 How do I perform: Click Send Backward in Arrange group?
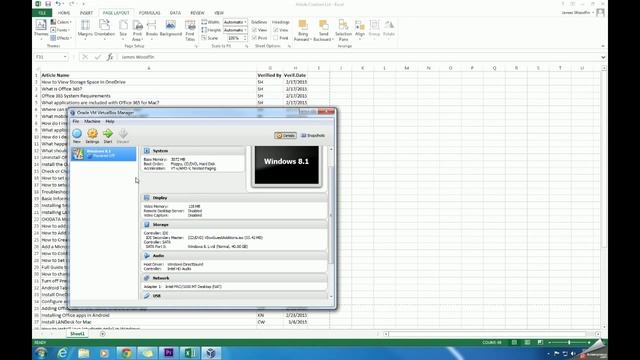[323, 30]
